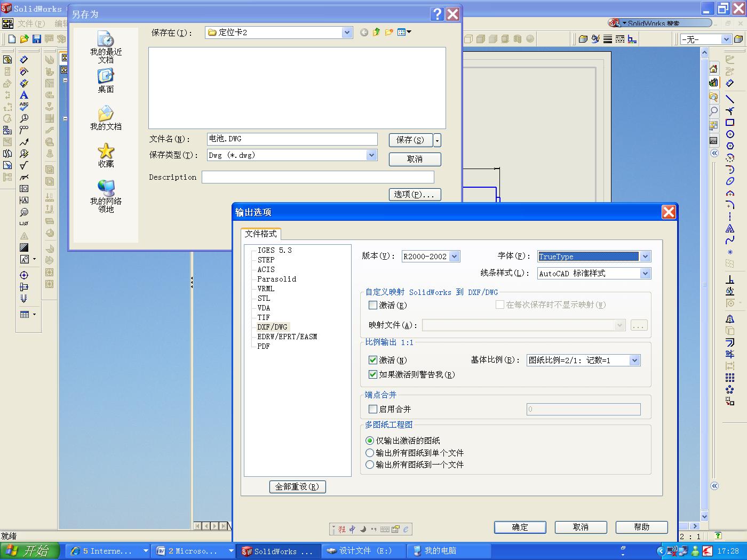Select PDF in the format list
Viewport: 747px width, 560px height.
(264, 346)
